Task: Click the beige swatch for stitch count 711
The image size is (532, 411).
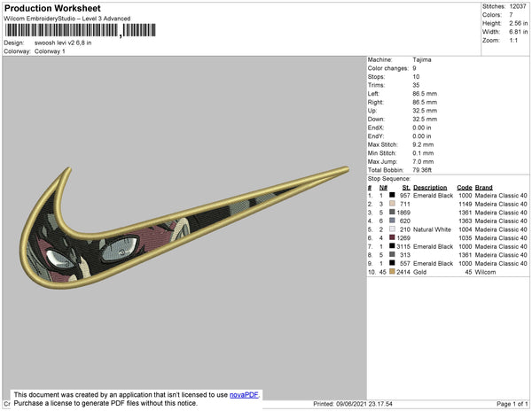Action: click(x=392, y=204)
